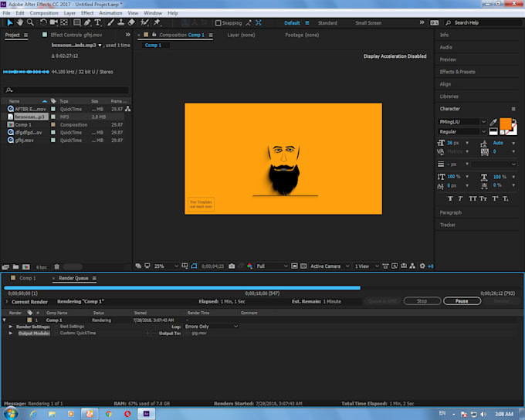525x420 pixels.
Task: Toggle the composition lock icon in viewer tab
Action: pos(154,35)
